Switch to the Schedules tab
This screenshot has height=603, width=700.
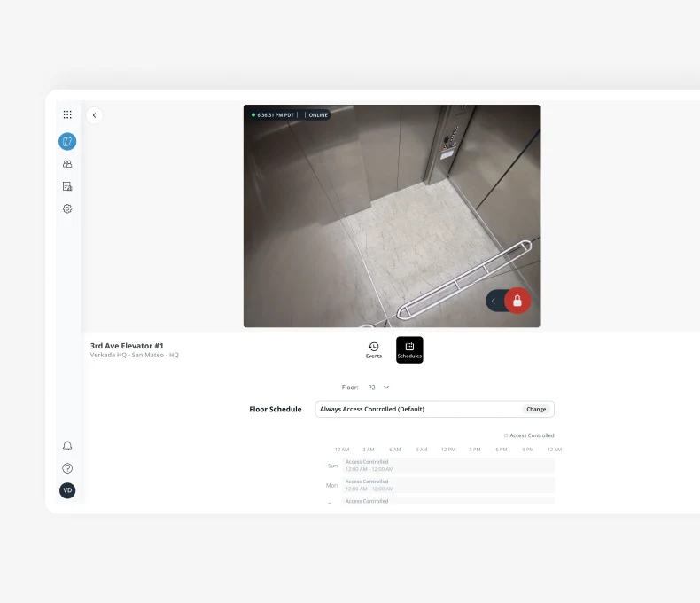[409, 349]
